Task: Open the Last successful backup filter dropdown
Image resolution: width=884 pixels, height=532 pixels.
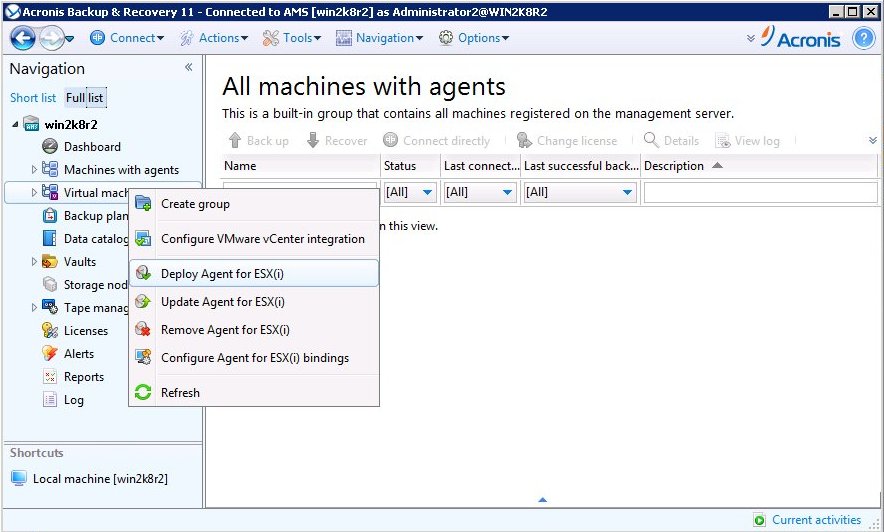Action: pyautogui.click(x=627, y=192)
